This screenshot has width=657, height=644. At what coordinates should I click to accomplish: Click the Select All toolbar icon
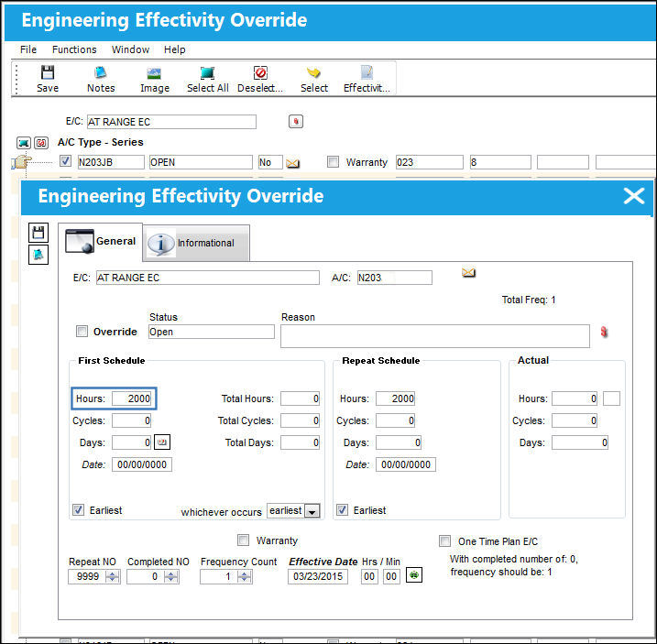207,79
